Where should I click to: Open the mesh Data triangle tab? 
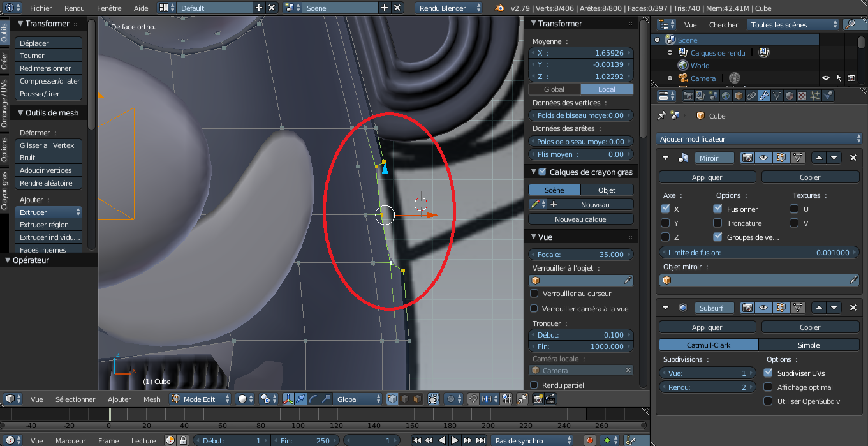click(777, 96)
